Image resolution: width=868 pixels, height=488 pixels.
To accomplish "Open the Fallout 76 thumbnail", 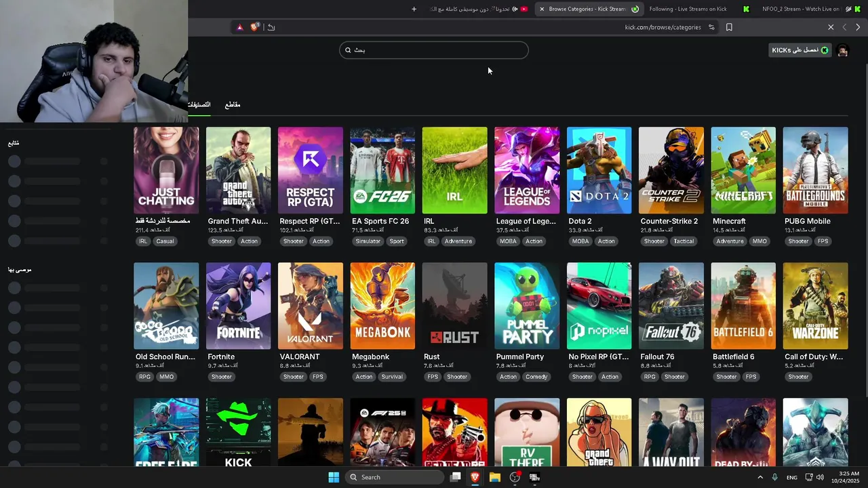I will tap(671, 306).
